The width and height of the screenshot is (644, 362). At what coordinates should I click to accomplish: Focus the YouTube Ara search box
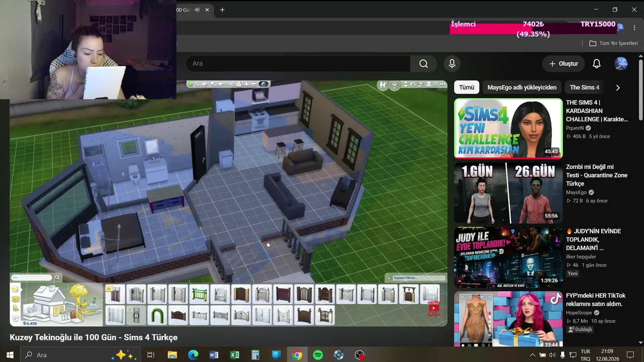click(298, 64)
